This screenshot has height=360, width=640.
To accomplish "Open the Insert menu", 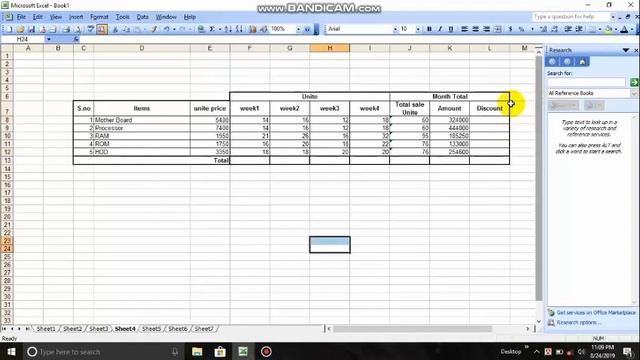I will [x=76, y=17].
